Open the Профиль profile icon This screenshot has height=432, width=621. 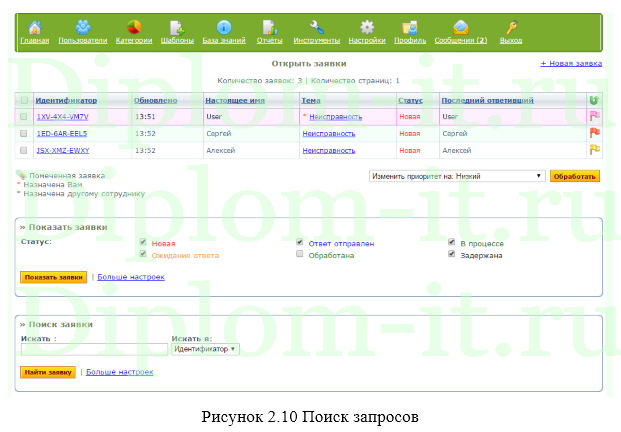coord(410,28)
